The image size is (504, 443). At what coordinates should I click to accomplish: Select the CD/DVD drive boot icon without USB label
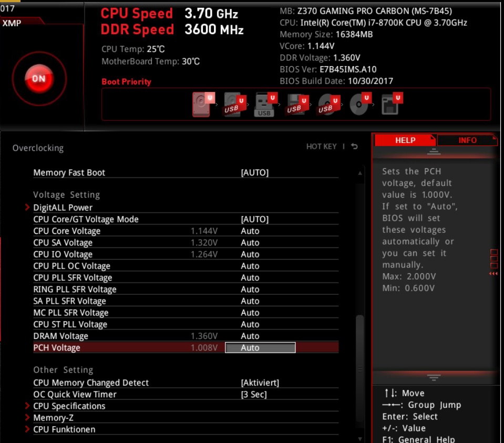pos(360,104)
